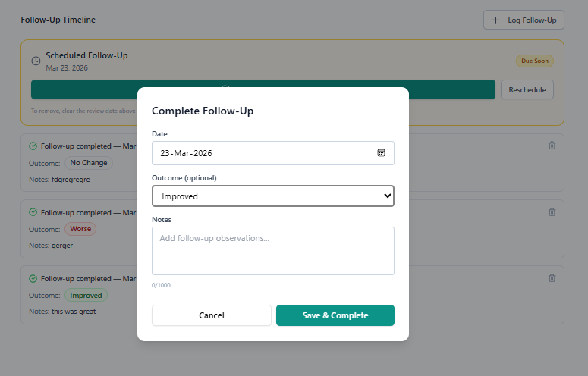Viewport: 588px width, 376px height.
Task: Delete the No Change follow-up entry
Action: (552, 146)
